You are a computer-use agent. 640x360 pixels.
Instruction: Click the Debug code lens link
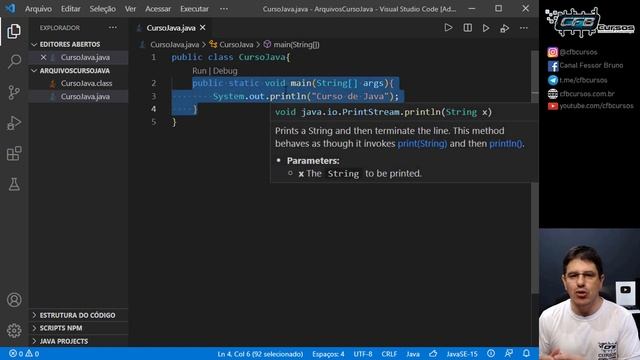point(225,71)
